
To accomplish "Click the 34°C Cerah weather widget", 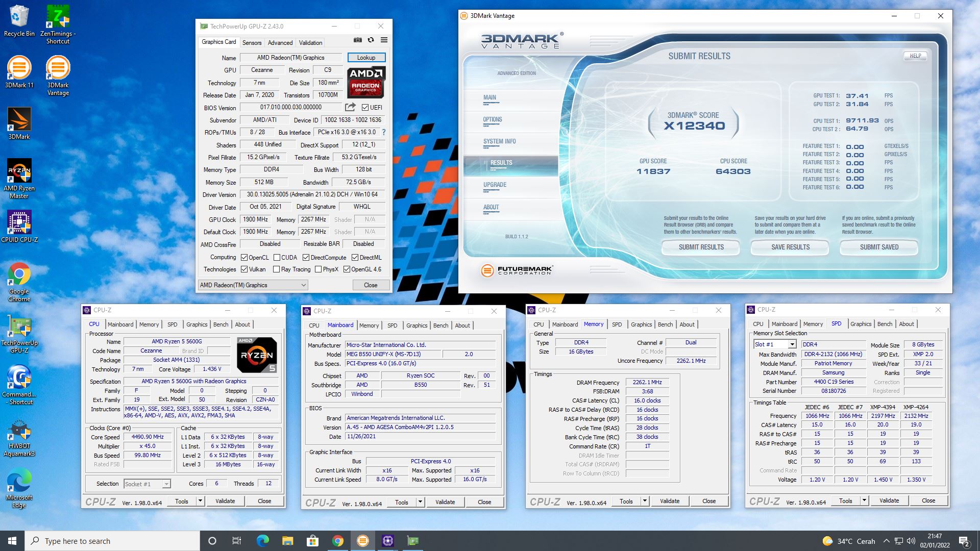I will click(x=848, y=541).
